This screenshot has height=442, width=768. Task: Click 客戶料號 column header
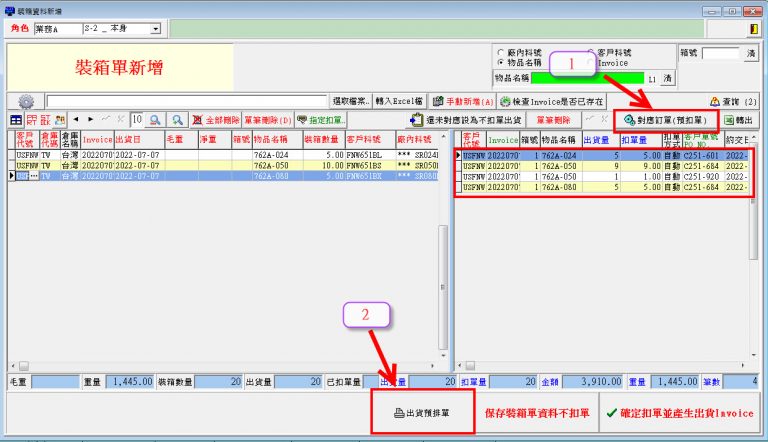(370, 140)
